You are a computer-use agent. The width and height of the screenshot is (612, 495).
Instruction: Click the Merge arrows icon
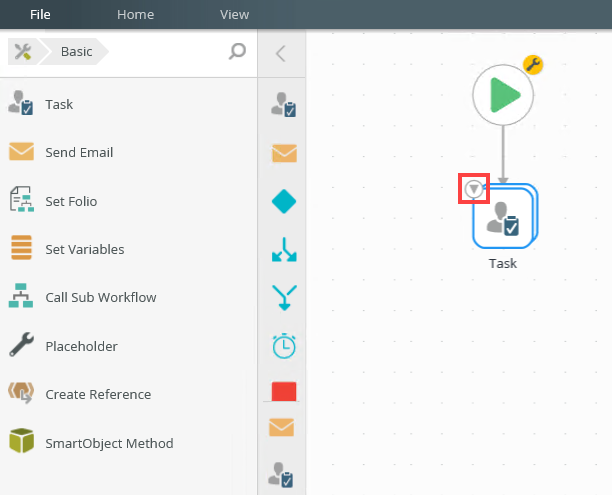(284, 297)
